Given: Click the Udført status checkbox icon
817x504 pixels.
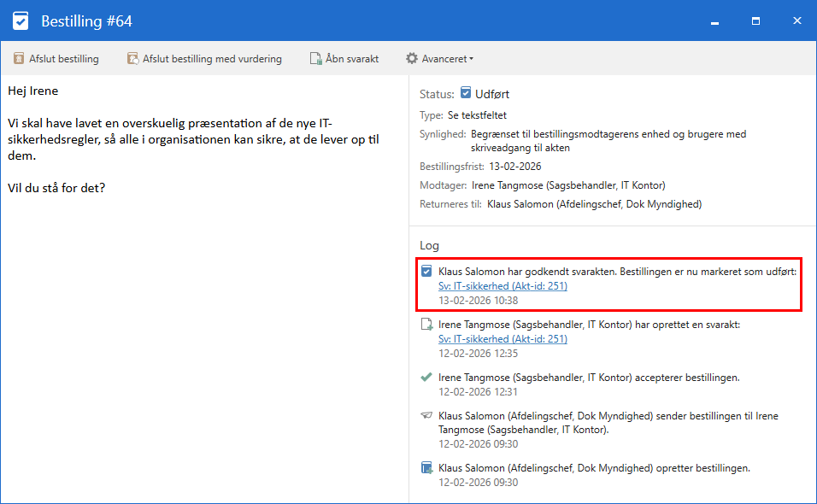Looking at the screenshot, I should (466, 93).
